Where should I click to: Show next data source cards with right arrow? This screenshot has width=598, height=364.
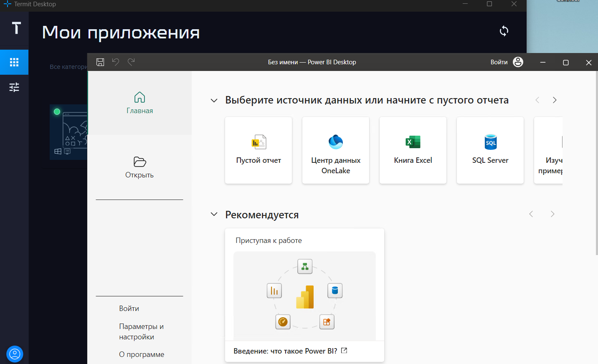(555, 100)
